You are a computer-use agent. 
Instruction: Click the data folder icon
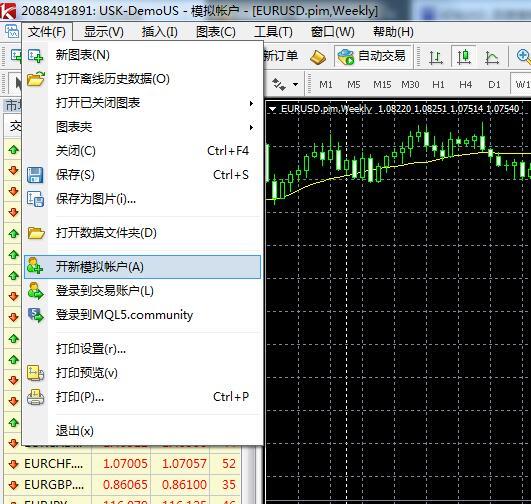(x=36, y=233)
